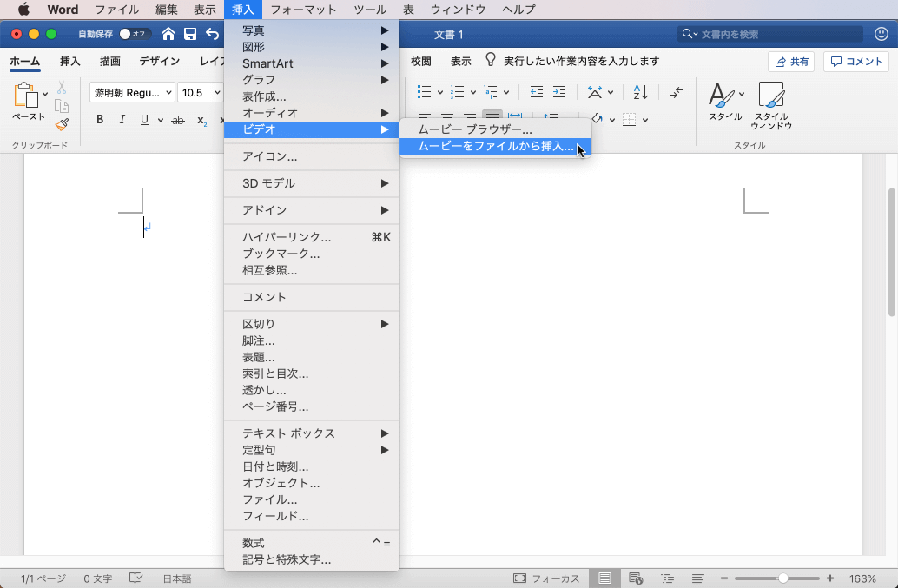Switch to the 描画 ribbon tab
Screen dimensions: 898x588
(x=110, y=62)
